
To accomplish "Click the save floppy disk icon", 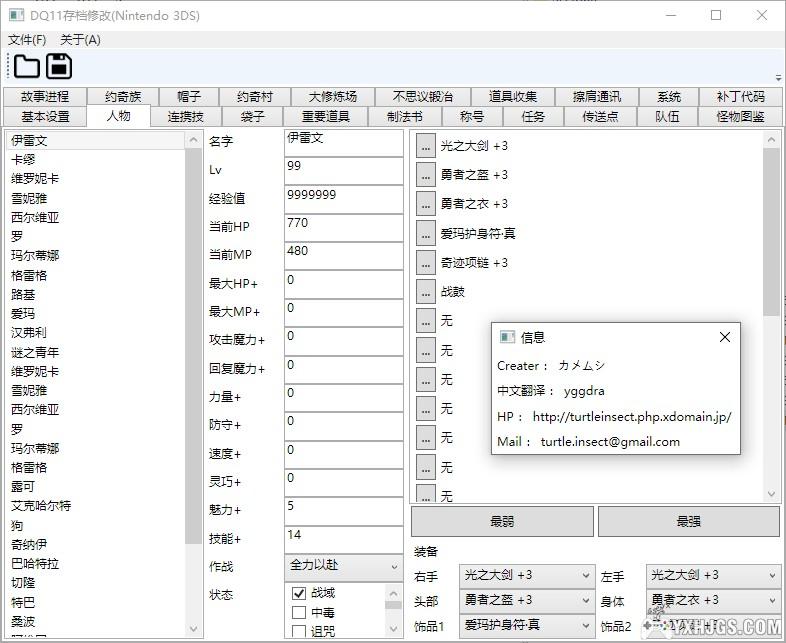I will [x=59, y=67].
